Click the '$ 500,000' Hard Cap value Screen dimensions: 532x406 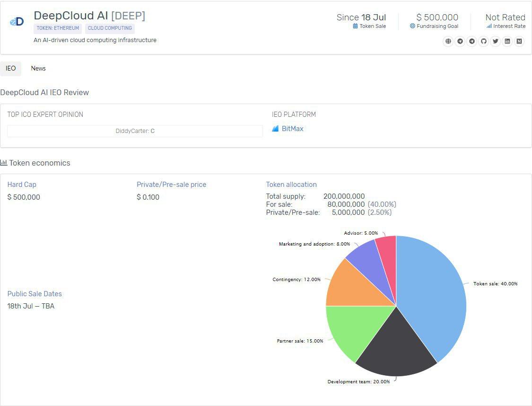pyautogui.click(x=24, y=197)
